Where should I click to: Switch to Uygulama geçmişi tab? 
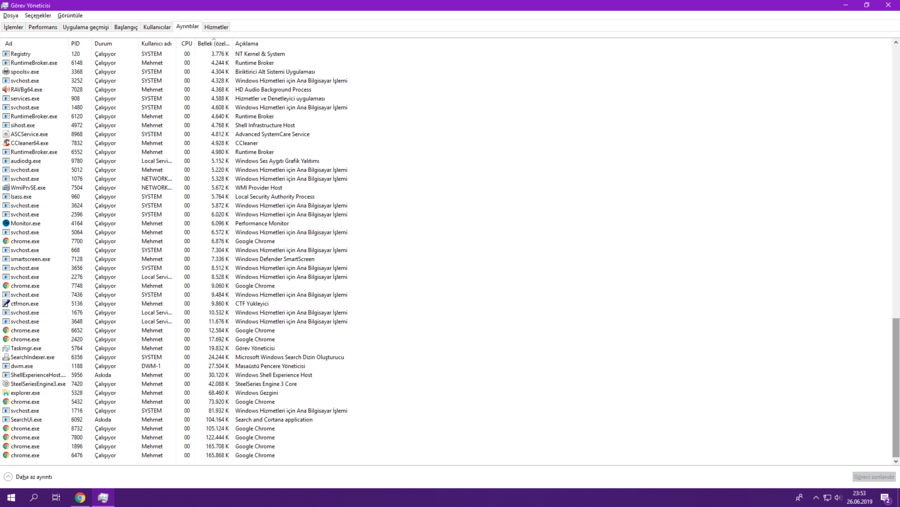(x=86, y=27)
